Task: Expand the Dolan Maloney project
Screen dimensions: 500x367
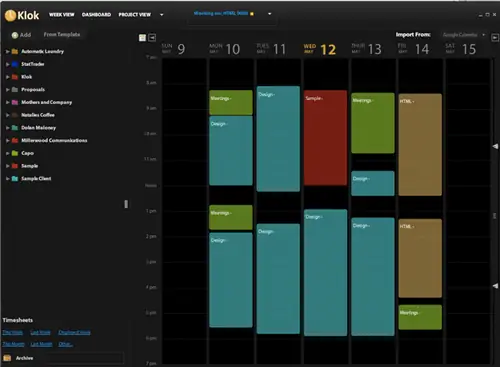Action: pos(7,128)
